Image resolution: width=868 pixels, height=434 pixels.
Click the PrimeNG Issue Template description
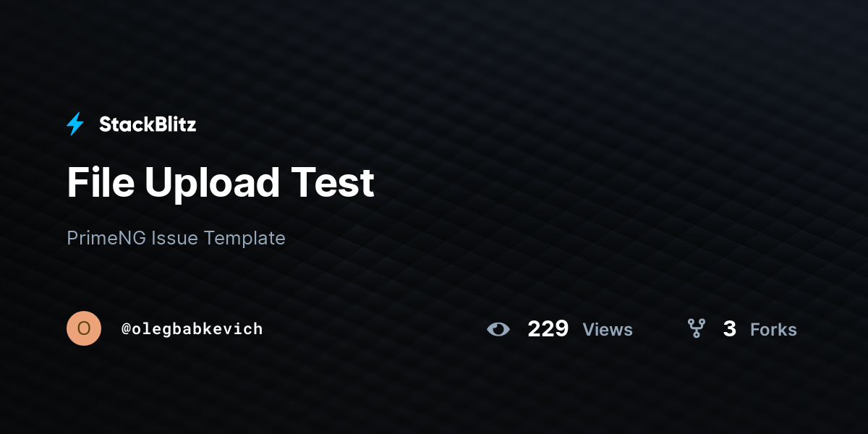tap(176, 238)
